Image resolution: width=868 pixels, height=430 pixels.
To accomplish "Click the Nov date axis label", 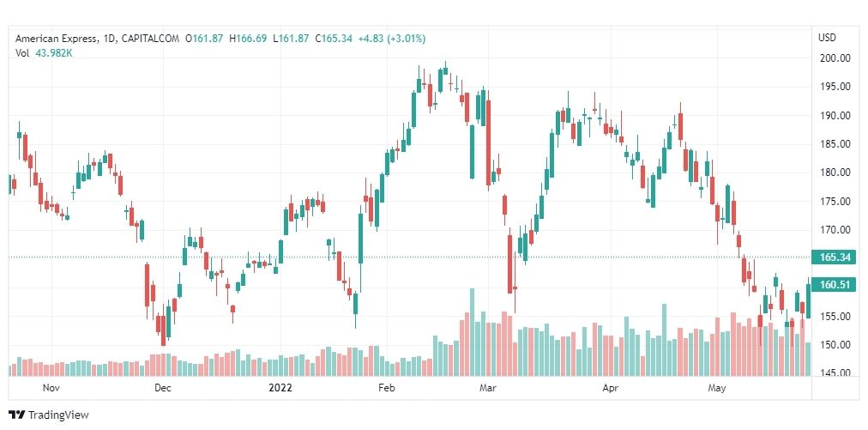I will [x=51, y=388].
